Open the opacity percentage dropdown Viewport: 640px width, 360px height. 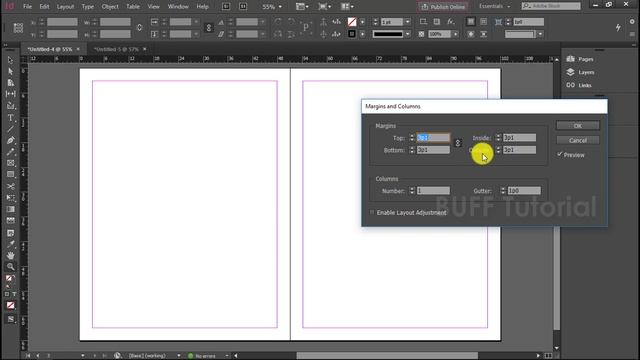pos(456,34)
